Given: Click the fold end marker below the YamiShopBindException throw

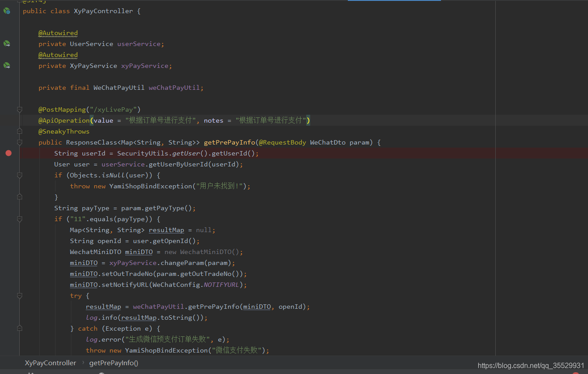Looking at the screenshot, I should (x=19, y=197).
